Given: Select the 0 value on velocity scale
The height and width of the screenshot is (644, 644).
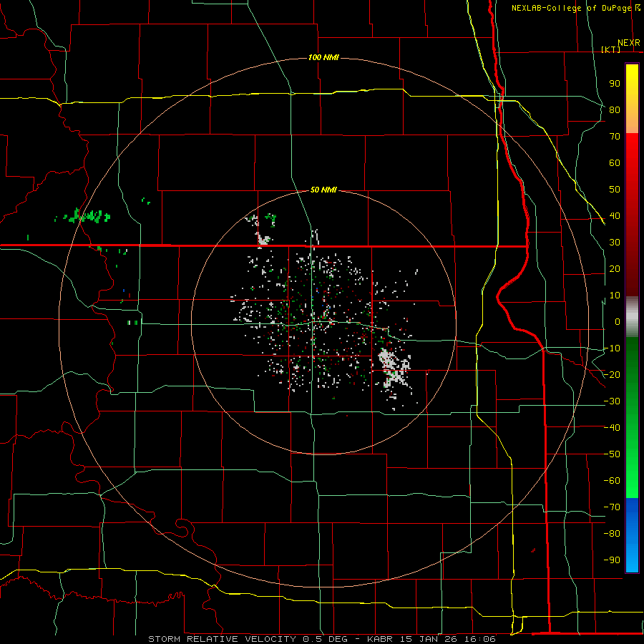Looking at the screenshot, I should coord(618,321).
